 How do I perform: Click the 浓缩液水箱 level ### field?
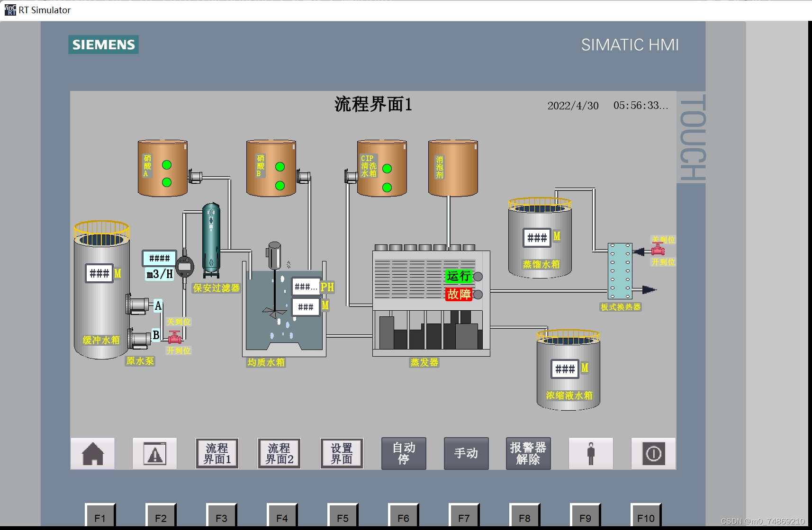565,369
